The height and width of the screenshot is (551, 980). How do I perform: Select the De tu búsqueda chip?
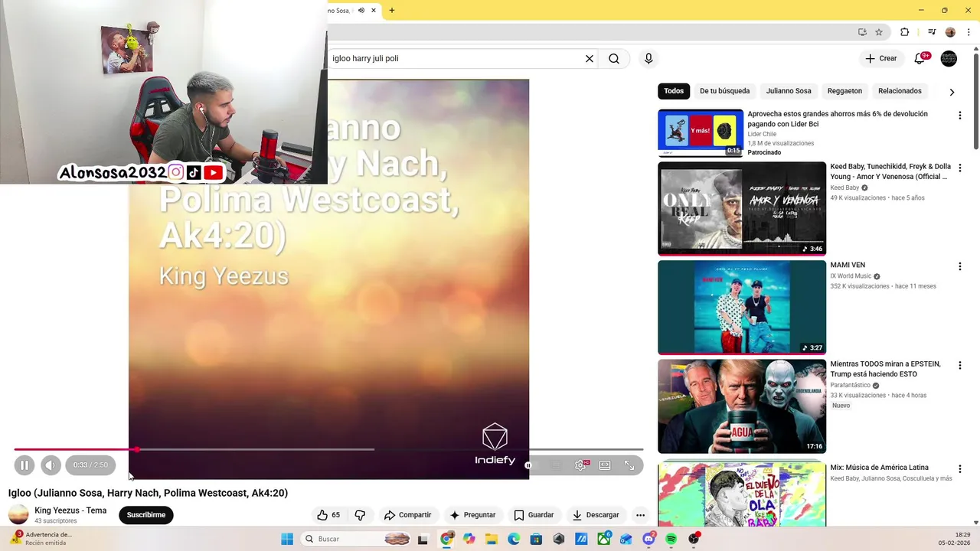[725, 91]
